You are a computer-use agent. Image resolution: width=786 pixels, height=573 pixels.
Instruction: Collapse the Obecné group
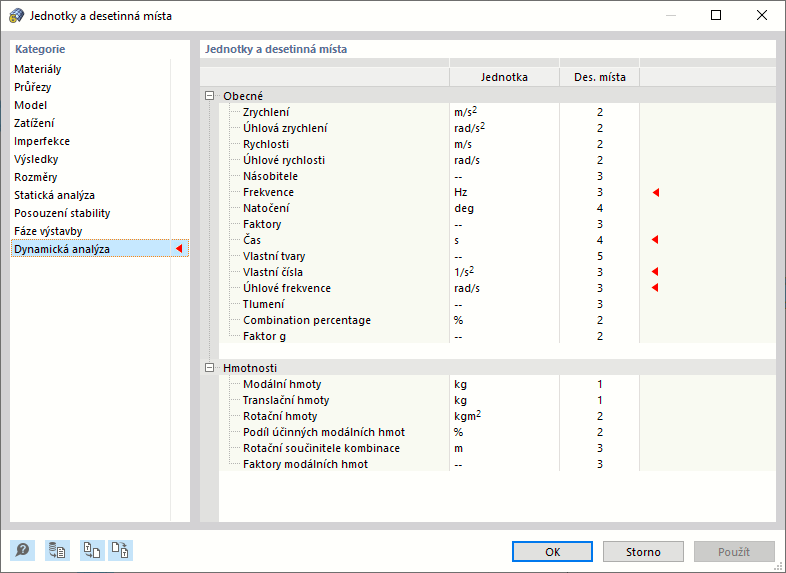209,96
